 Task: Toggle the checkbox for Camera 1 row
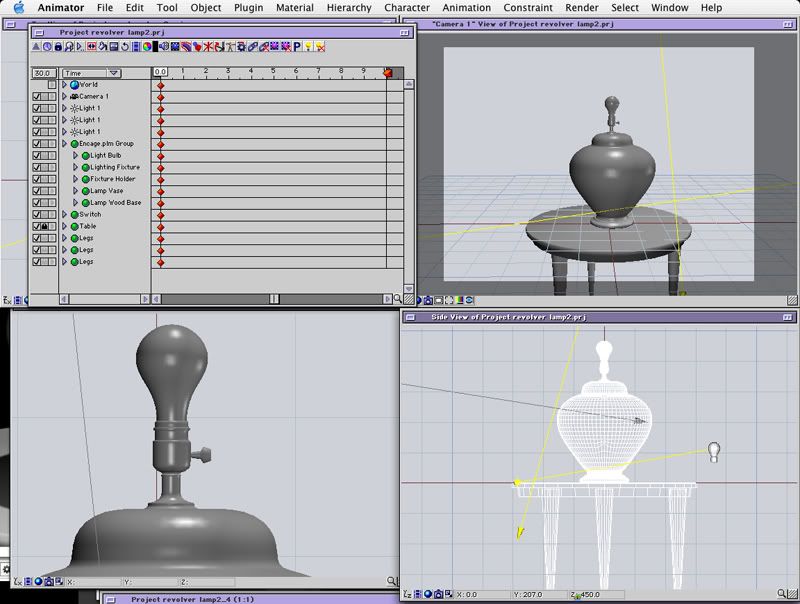37,96
